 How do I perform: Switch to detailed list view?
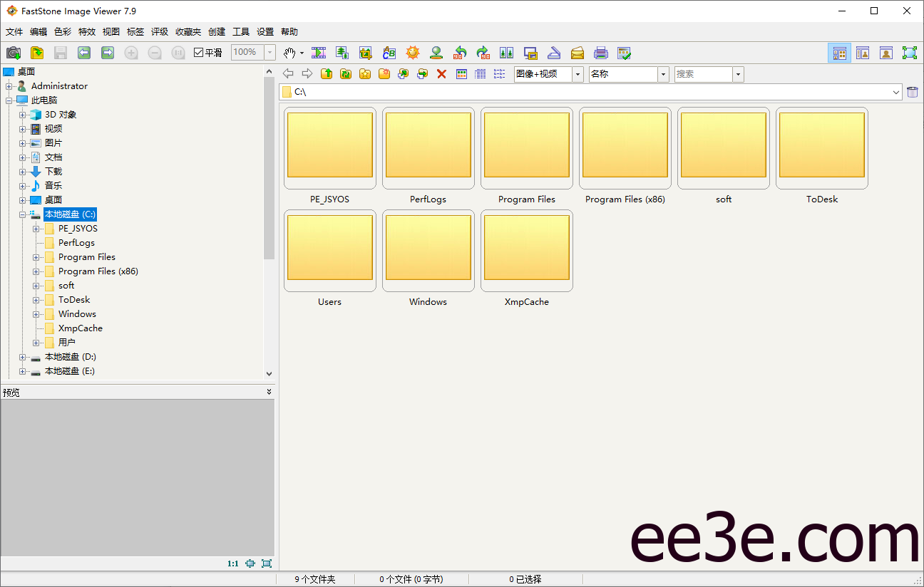(x=480, y=73)
